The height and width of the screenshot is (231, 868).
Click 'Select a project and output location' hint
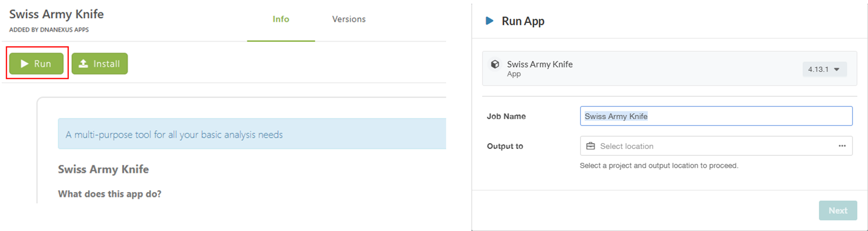659,165
